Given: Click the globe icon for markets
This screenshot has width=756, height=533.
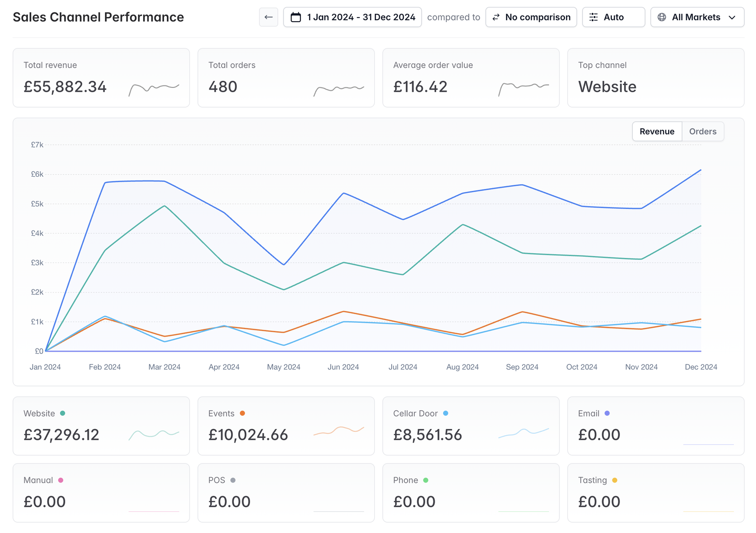Looking at the screenshot, I should (662, 17).
